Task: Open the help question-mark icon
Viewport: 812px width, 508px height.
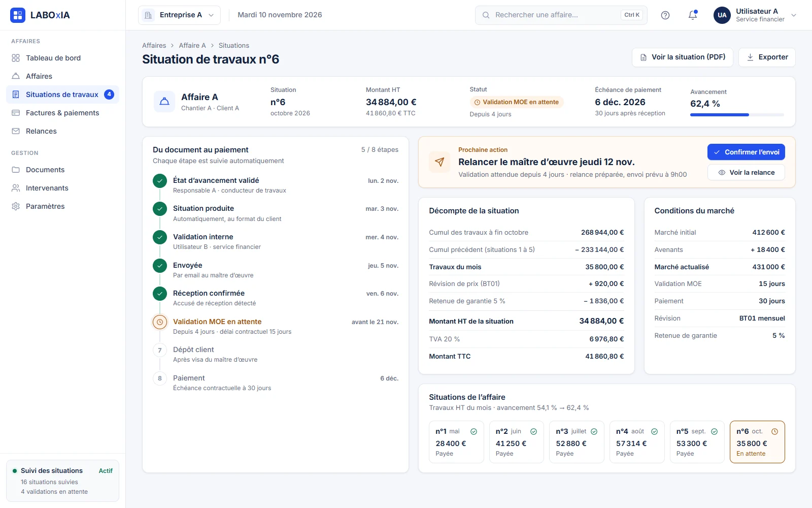Action: 665,15
